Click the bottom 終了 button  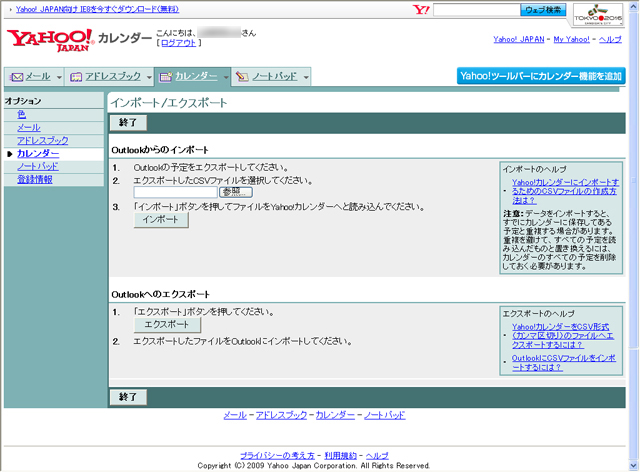pos(128,397)
